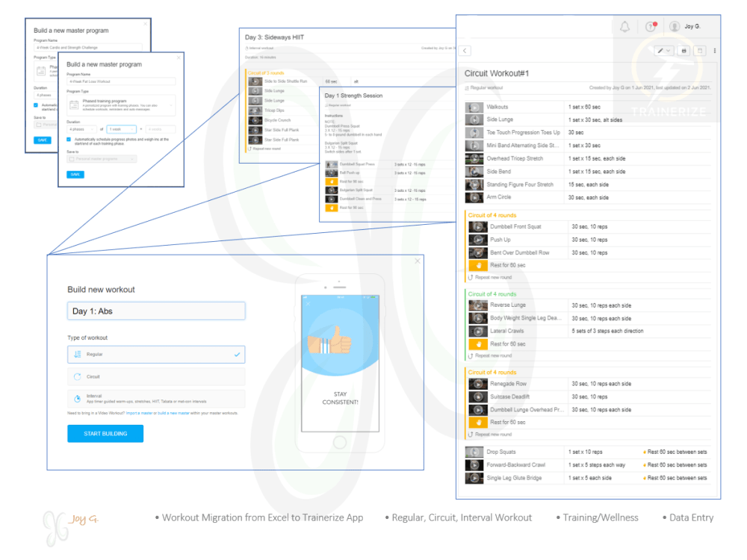The width and height of the screenshot is (747, 560).
Task: Play the Single Leg Glute Bridge thumbnail
Action: [x=474, y=478]
